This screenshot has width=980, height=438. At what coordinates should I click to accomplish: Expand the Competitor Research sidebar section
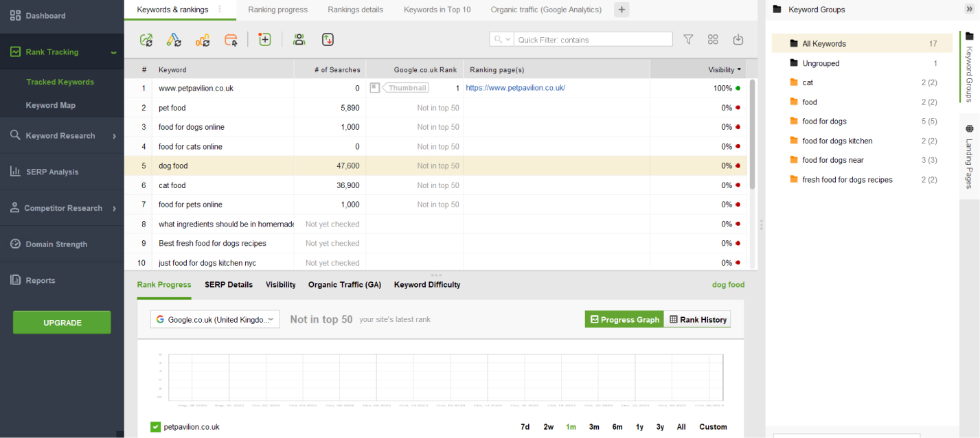114,209
